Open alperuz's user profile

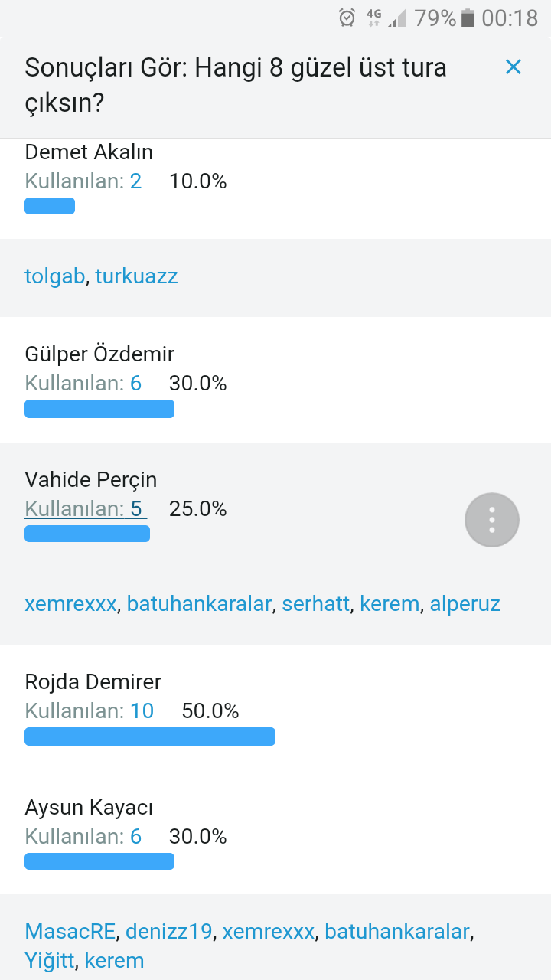click(x=465, y=604)
